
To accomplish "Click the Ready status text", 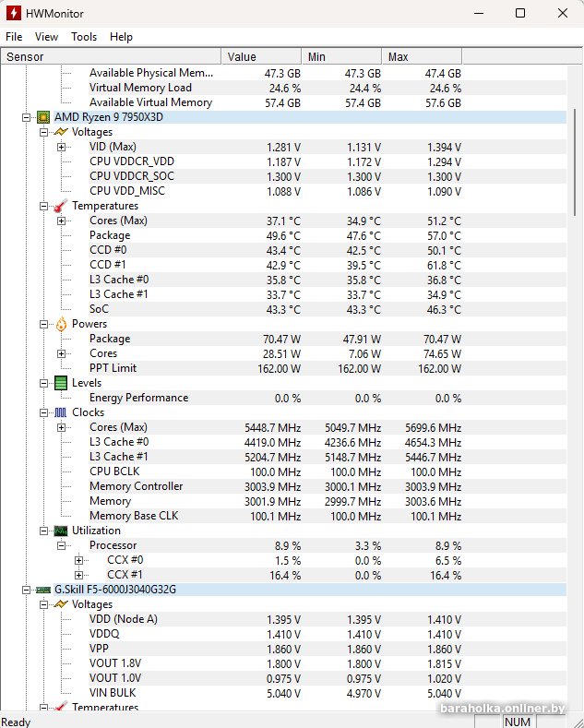I will tap(17, 722).
